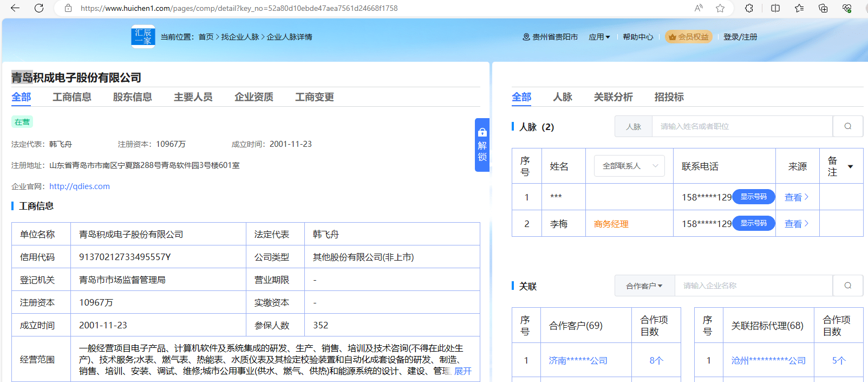Click the browser address bar URL

click(x=239, y=8)
